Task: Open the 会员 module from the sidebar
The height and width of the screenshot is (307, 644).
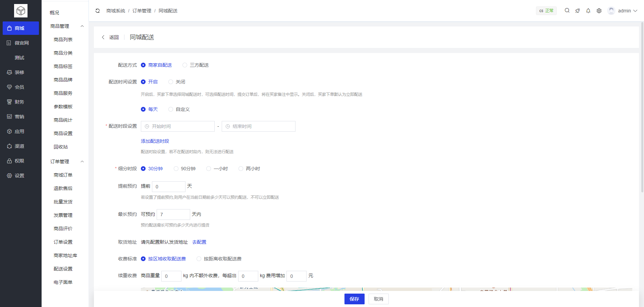Action: 19,87
